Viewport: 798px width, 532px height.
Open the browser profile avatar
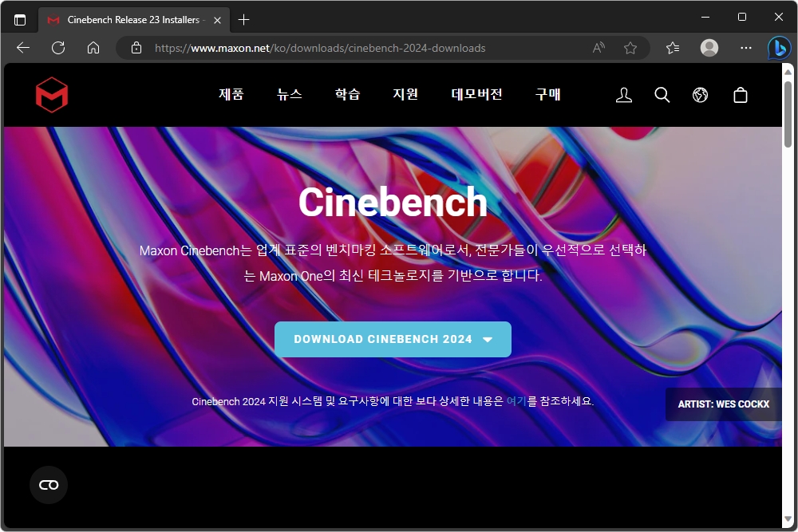[709, 48]
